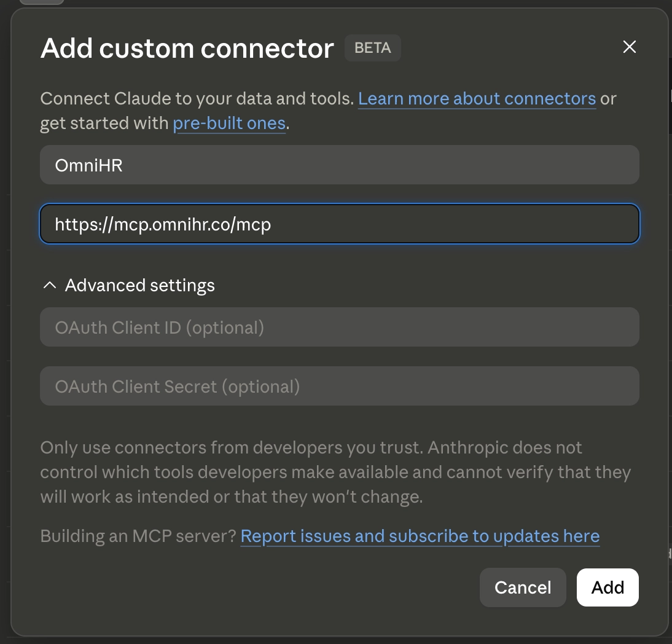Click the Add custom connector heading

[x=187, y=48]
